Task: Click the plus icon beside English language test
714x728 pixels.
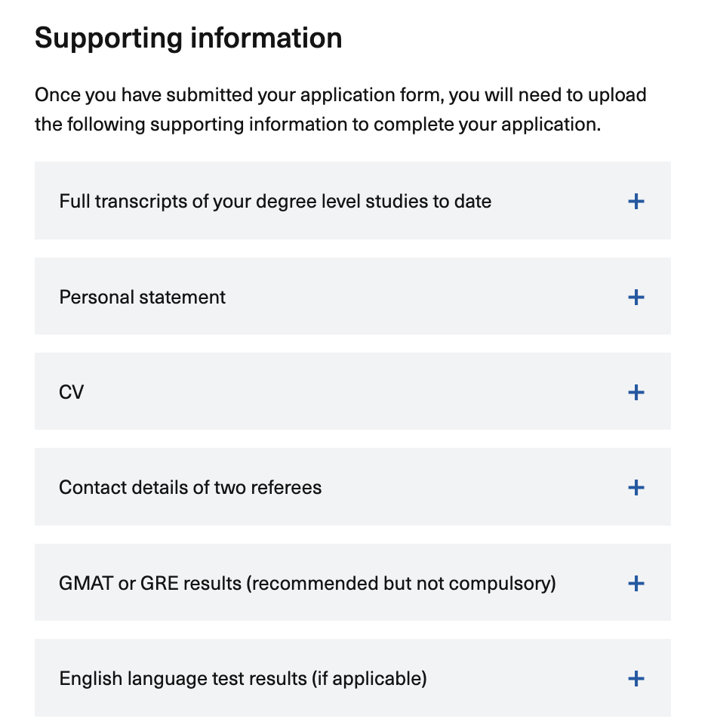Action: click(x=636, y=678)
